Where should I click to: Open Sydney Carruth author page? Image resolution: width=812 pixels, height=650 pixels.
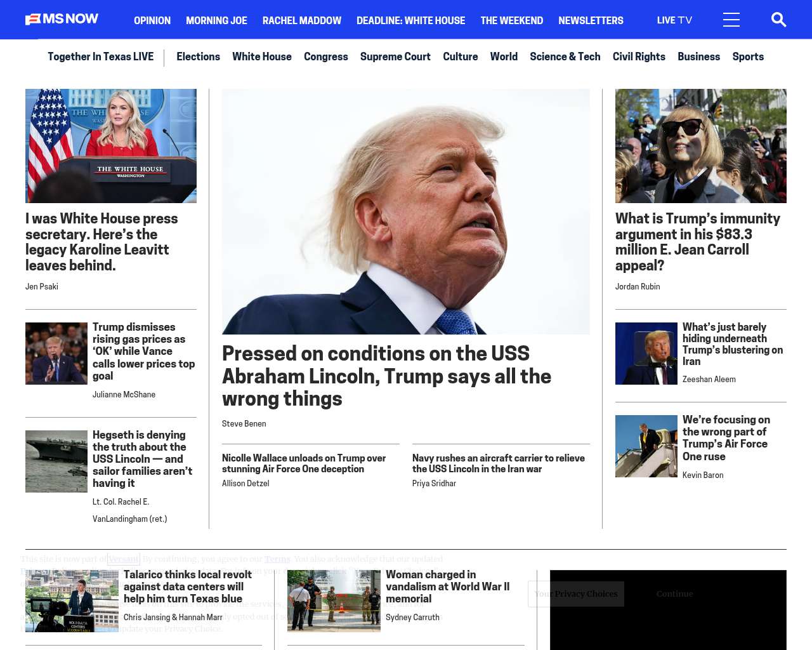point(412,618)
